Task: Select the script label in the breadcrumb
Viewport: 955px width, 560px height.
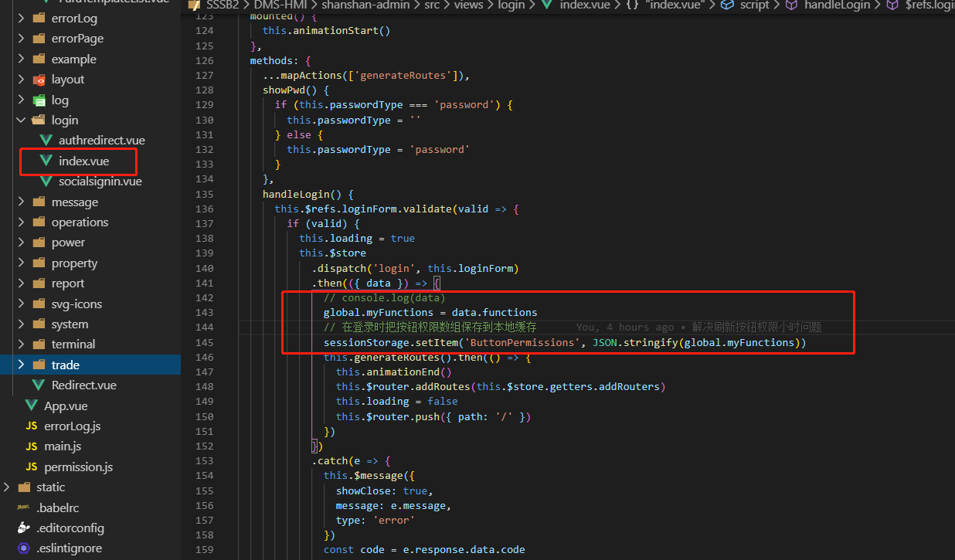Action: [x=754, y=5]
